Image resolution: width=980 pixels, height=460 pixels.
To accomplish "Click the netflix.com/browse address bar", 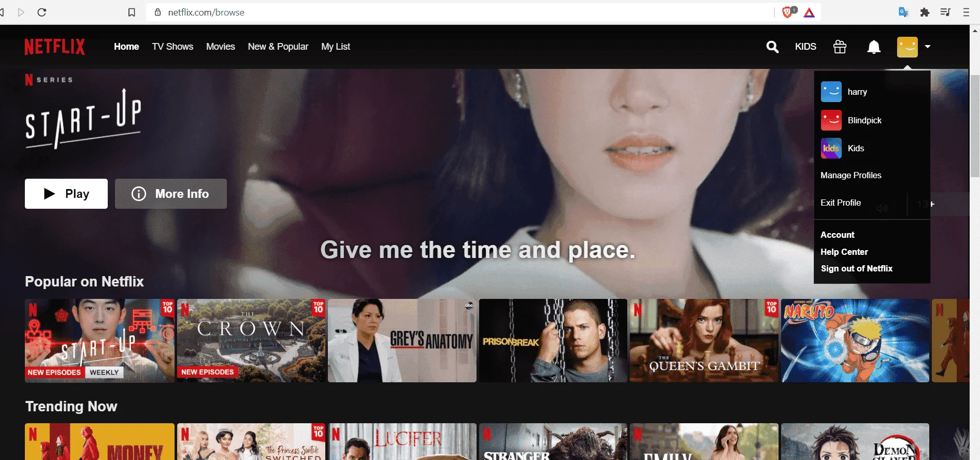I will [x=461, y=12].
